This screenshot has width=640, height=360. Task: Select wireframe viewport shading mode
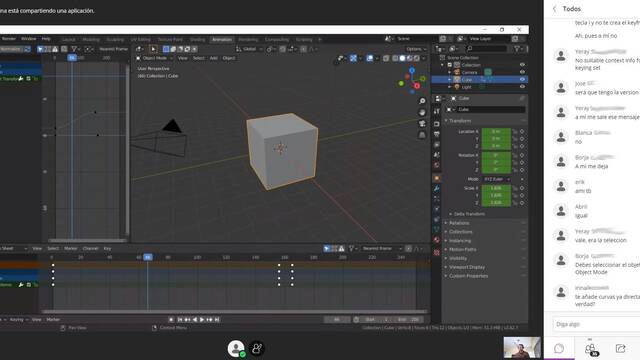click(395, 58)
